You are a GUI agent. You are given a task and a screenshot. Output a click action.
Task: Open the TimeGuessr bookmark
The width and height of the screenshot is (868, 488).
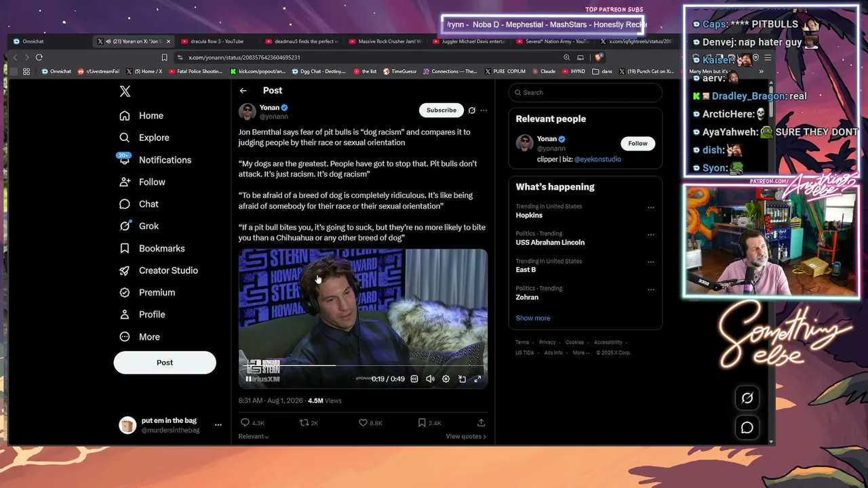pyautogui.click(x=401, y=71)
